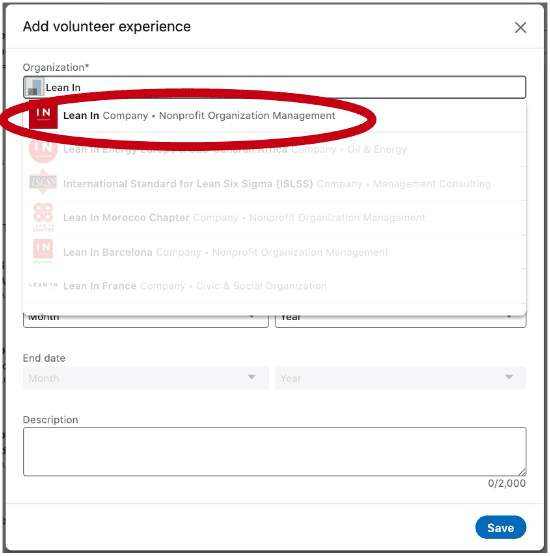Click the ISLSS organization logo
Image resolution: width=550 pixels, height=556 pixels.
coord(43,183)
